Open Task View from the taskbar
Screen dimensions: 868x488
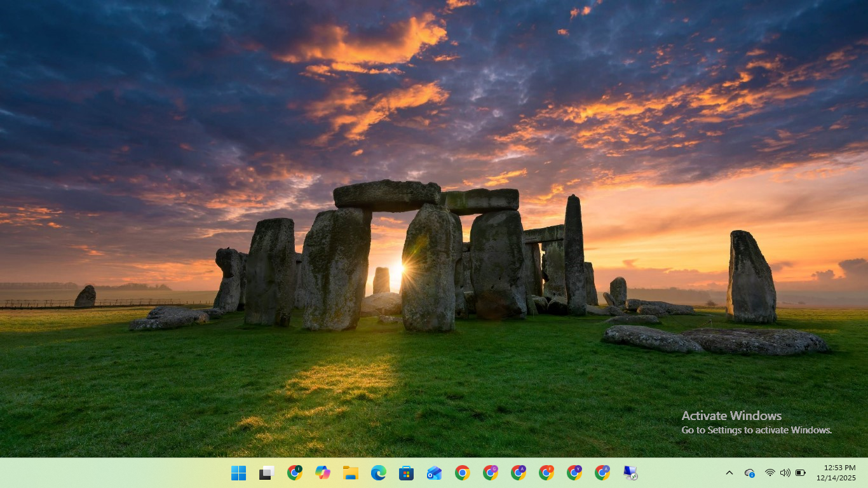pyautogui.click(x=267, y=473)
